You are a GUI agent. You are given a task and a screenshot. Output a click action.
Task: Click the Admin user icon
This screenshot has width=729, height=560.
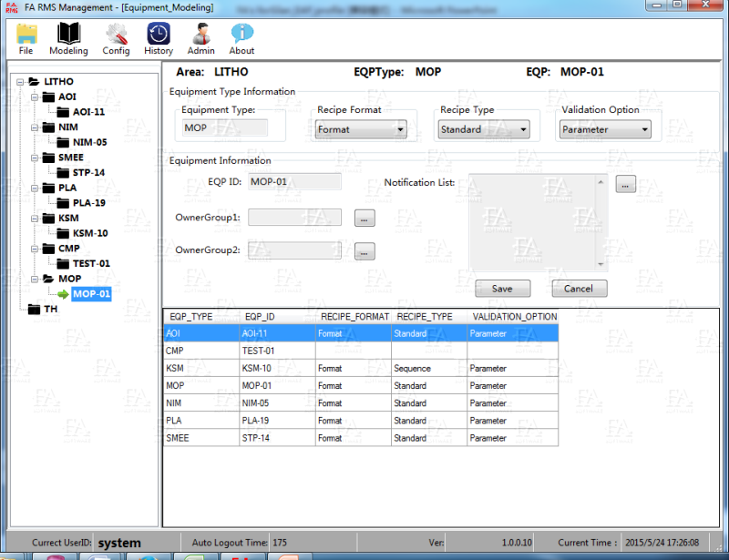(x=200, y=38)
